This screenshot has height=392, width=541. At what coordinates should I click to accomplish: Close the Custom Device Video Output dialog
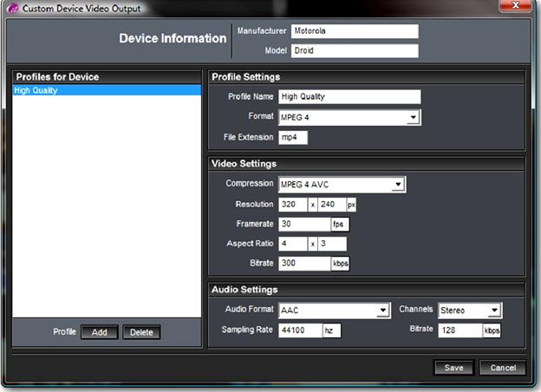point(515,5)
